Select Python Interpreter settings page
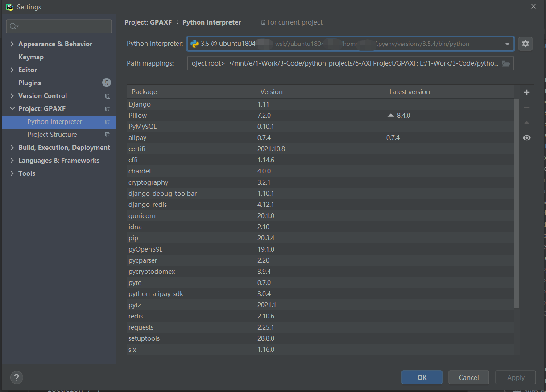 (59, 122)
